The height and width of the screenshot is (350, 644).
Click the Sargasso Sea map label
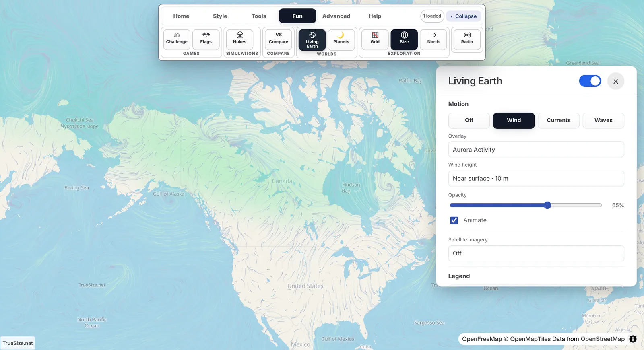(429, 323)
